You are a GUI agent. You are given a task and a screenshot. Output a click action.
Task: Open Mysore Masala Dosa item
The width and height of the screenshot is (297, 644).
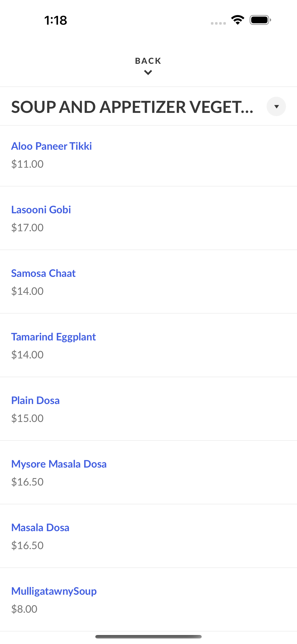coord(59,464)
